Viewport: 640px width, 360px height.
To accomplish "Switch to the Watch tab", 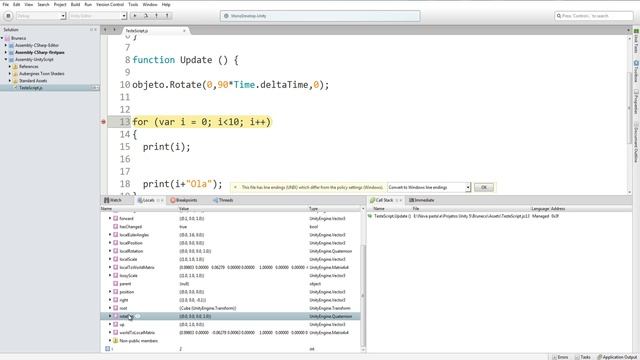I will [113, 200].
